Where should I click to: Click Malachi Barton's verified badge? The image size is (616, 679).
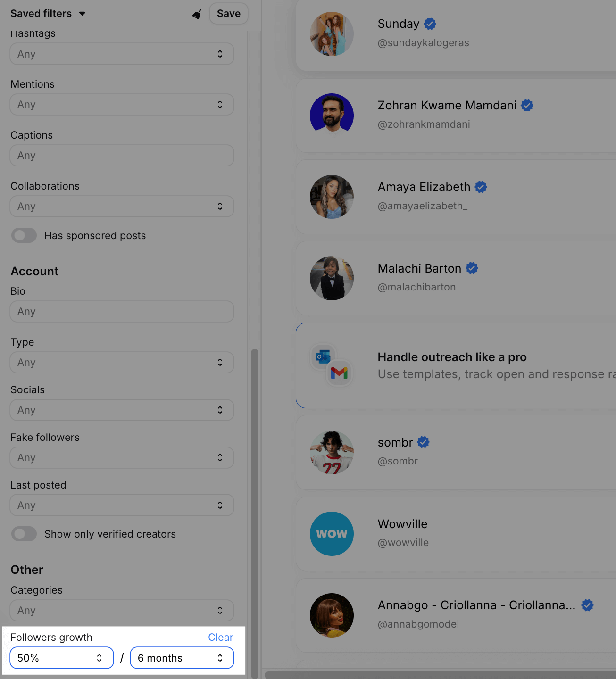(x=472, y=268)
